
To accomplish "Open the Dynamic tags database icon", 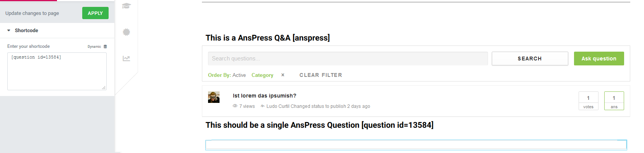I will [105, 47].
